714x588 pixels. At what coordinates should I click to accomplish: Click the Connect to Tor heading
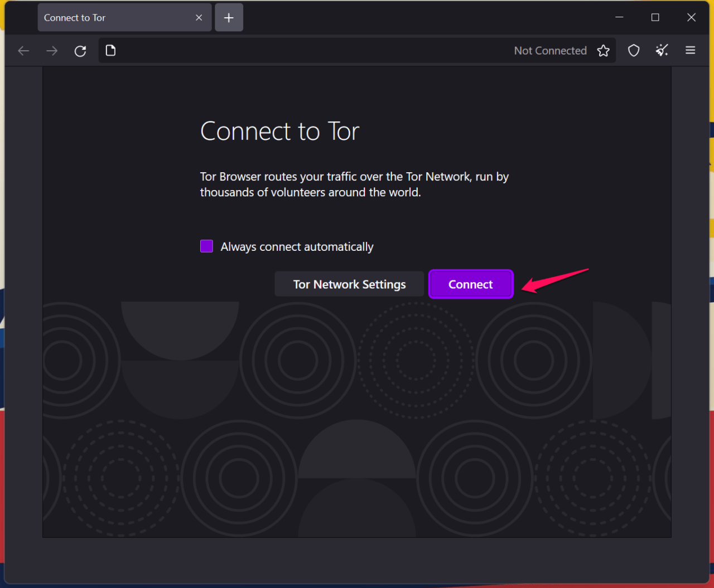tap(279, 131)
